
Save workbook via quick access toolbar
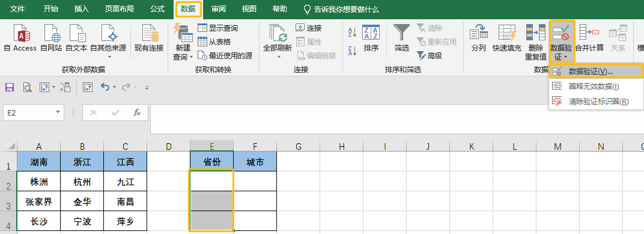pyautogui.click(x=9, y=87)
